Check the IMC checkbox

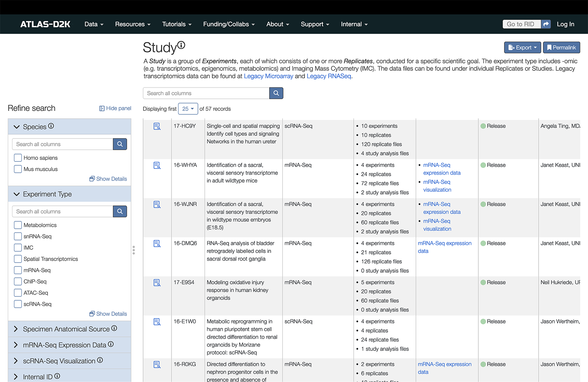click(x=18, y=248)
